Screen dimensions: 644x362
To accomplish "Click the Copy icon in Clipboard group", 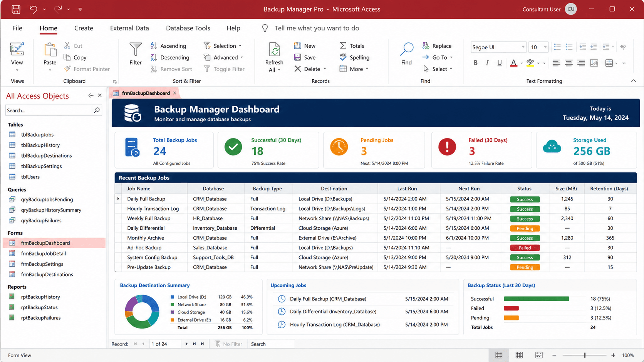I will 67,57.
